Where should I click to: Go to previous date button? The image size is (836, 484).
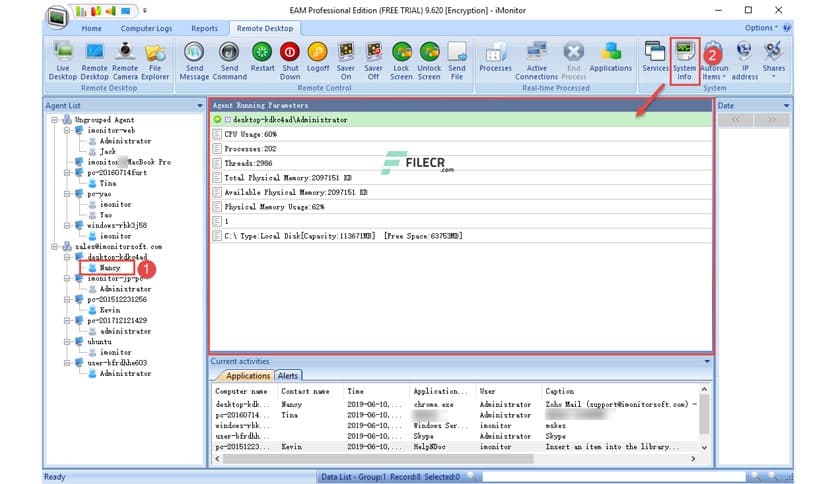[x=736, y=120]
